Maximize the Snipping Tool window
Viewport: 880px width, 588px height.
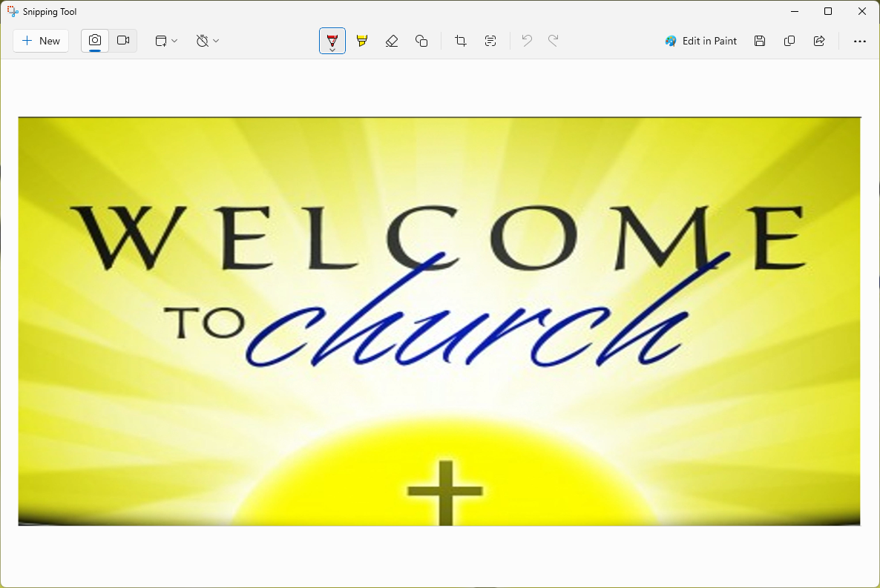[828, 11]
